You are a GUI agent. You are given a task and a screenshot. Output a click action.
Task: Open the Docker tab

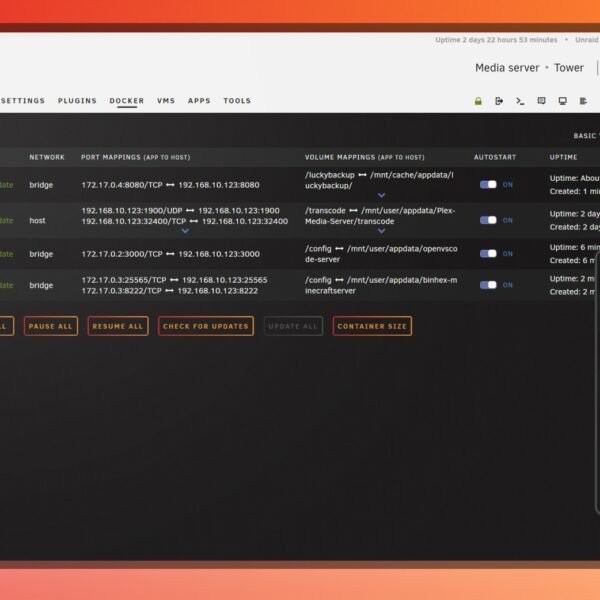tap(126, 101)
